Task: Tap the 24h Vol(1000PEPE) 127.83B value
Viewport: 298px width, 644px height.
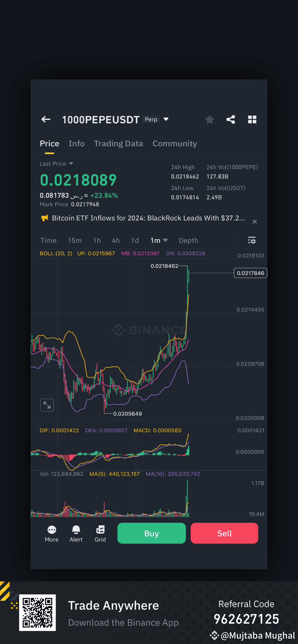Action: 217,176
